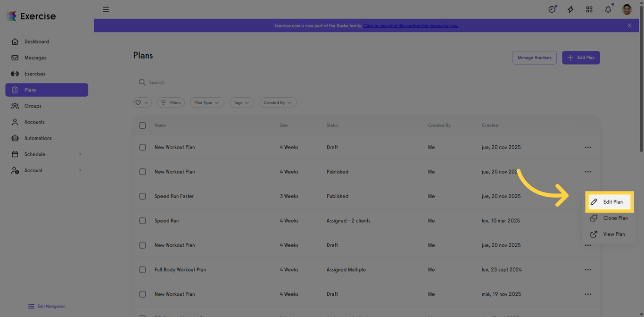Click into the plan Search field
This screenshot has height=317, width=644.
point(180,82)
